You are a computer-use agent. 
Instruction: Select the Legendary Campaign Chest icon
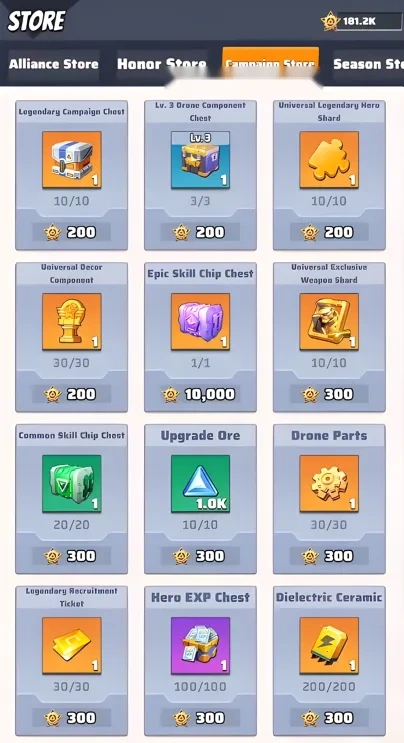[x=72, y=160]
